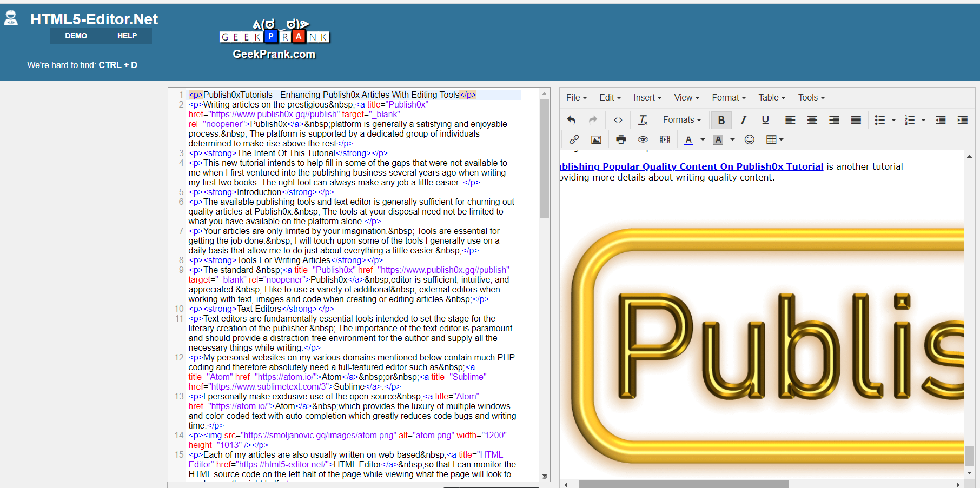The height and width of the screenshot is (488, 980).
Task: Click the Insert media icon
Action: [665, 139]
